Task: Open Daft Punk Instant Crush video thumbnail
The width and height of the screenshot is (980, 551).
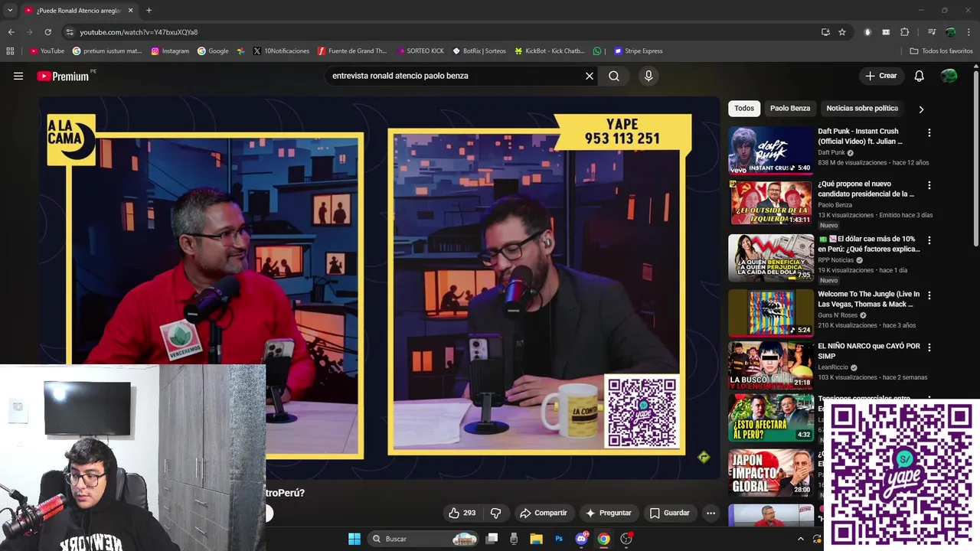Action: 770,150
